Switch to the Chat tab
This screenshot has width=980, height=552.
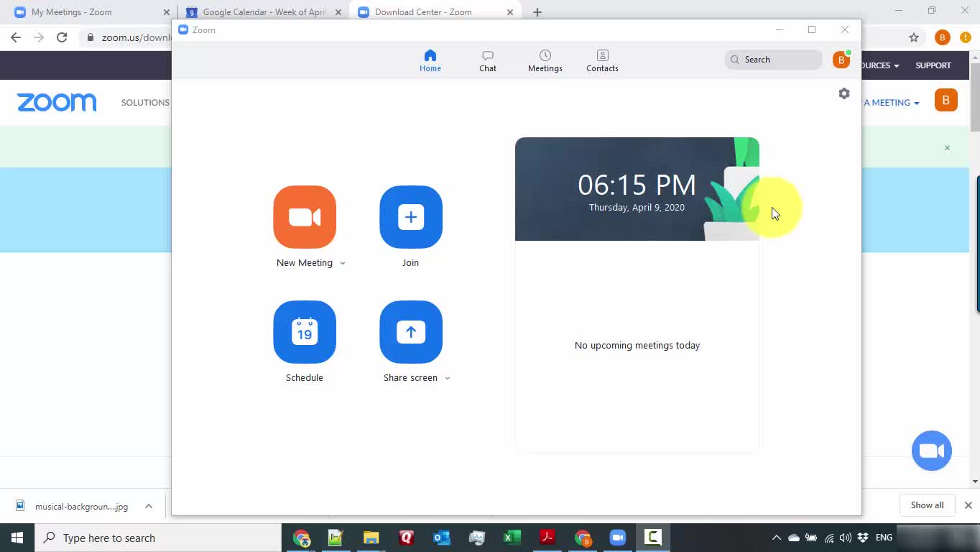(x=488, y=60)
